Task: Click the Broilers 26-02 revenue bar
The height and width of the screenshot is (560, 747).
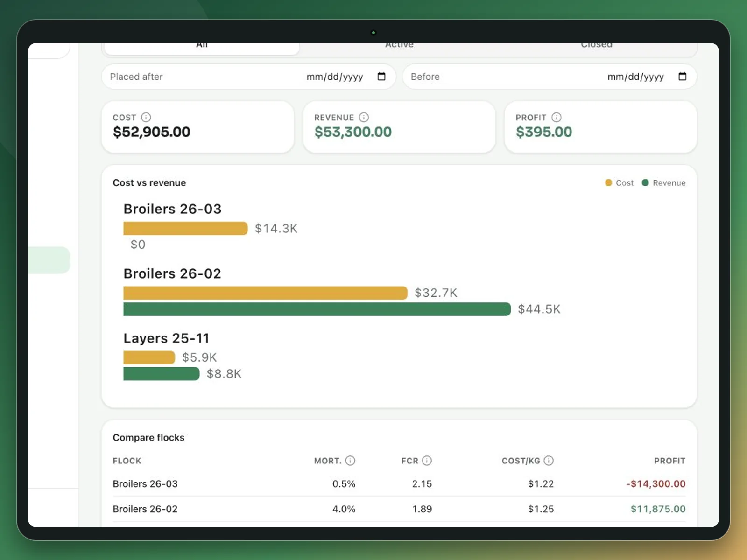Action: (x=317, y=309)
